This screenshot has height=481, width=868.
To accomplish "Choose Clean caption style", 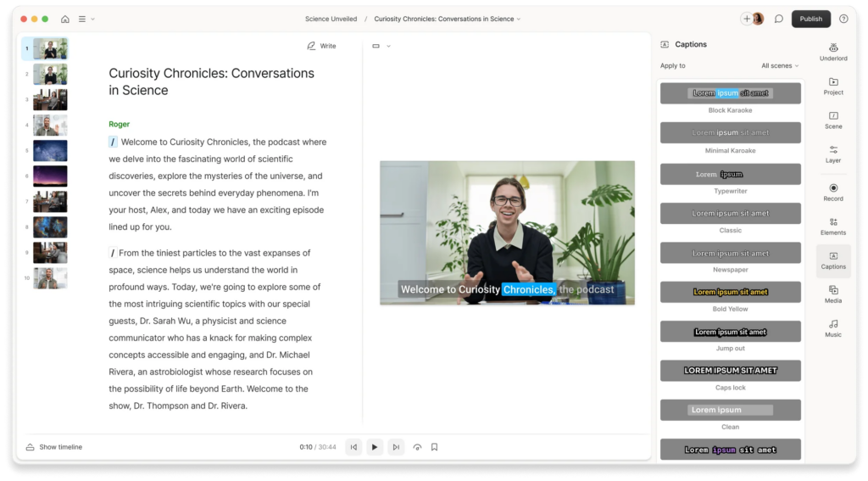I will tap(730, 410).
